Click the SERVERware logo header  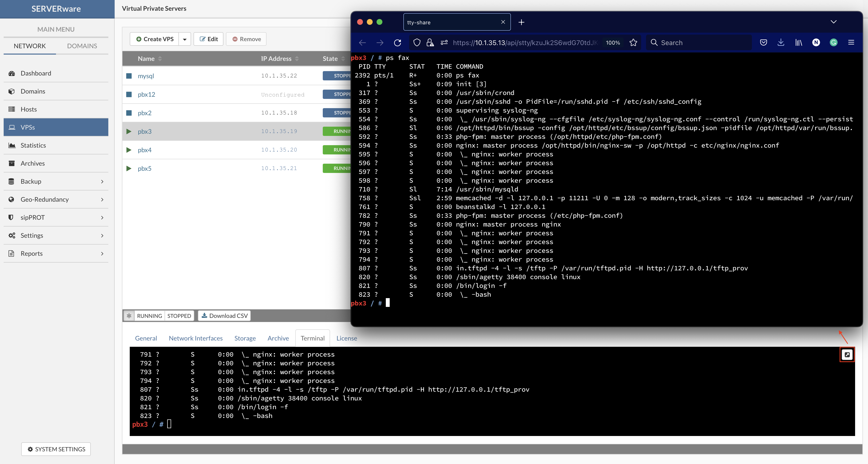[x=56, y=9]
